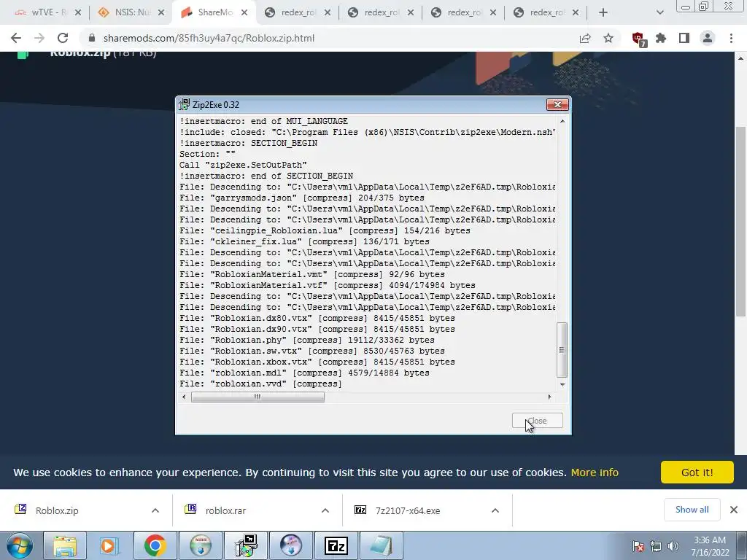Open the More info cookie link
This screenshot has width=747, height=560.
click(595, 472)
